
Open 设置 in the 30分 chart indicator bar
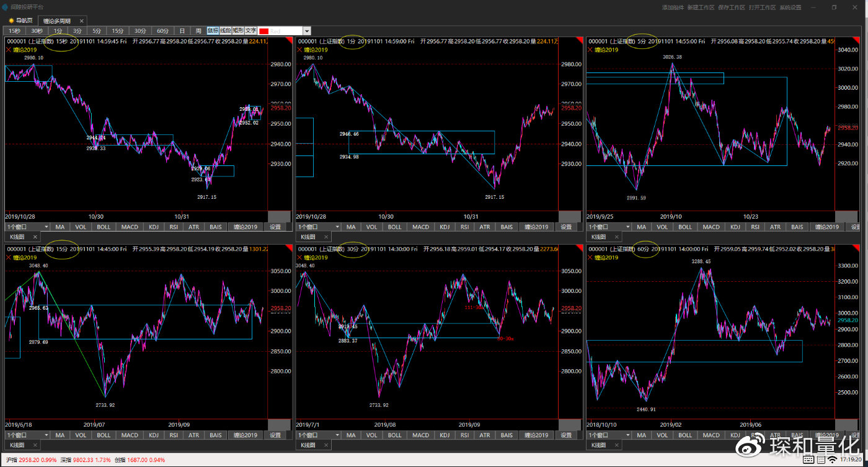567,435
